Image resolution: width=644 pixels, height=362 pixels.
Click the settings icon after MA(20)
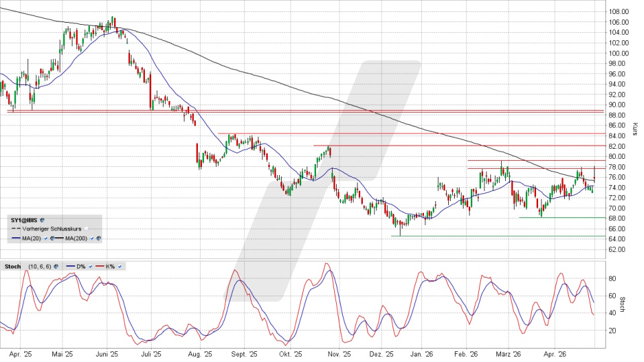tap(53, 238)
